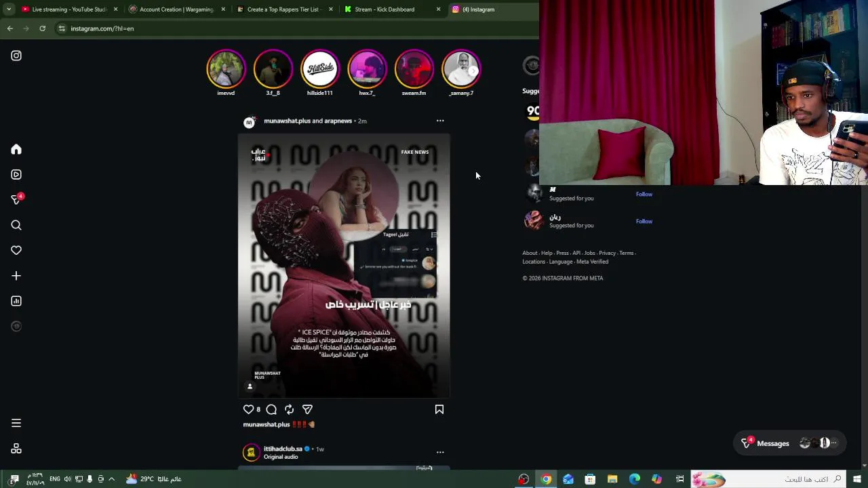The width and height of the screenshot is (868, 488).
Task: Open ittihadclub.sa profile link
Action: [283, 449]
